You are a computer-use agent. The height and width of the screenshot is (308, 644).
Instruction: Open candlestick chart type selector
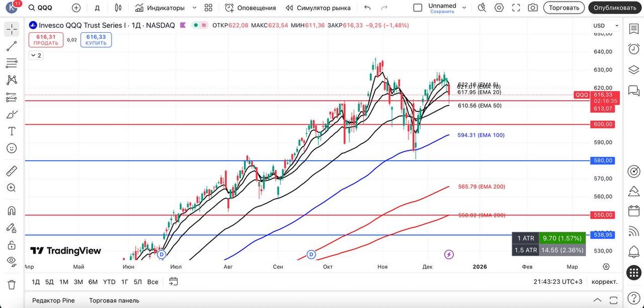(119, 8)
